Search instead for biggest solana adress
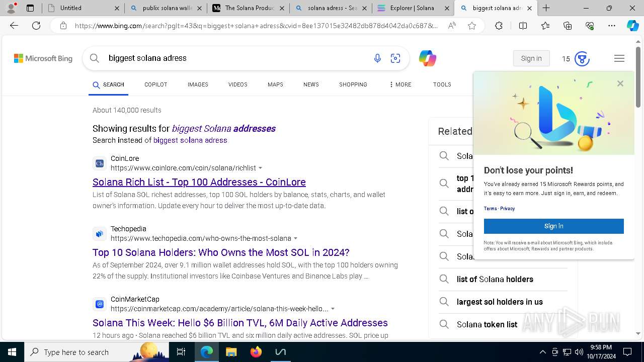Screen dimensions: 644x362 [190, 140]
